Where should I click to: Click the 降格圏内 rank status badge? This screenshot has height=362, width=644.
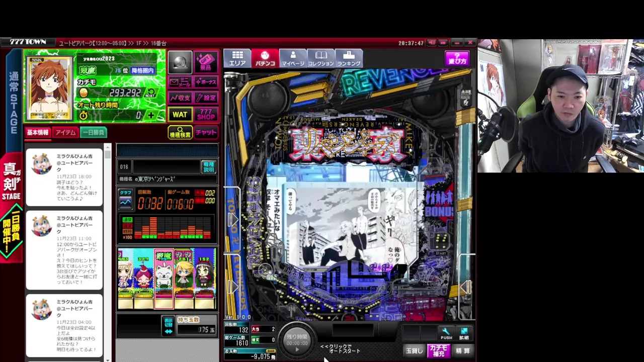142,70
